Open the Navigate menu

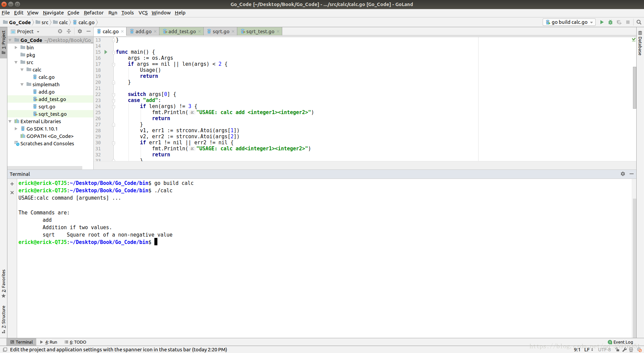53,13
